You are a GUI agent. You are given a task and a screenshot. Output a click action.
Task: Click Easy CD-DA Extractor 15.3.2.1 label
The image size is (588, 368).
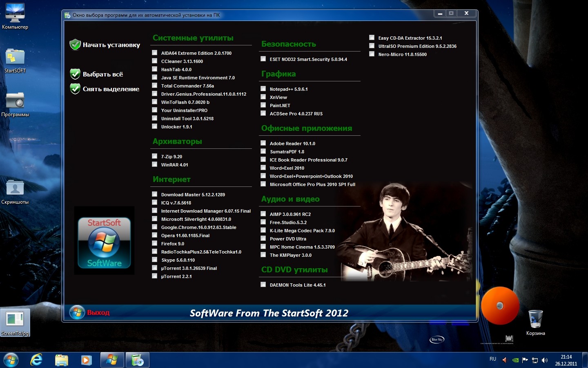pyautogui.click(x=410, y=38)
